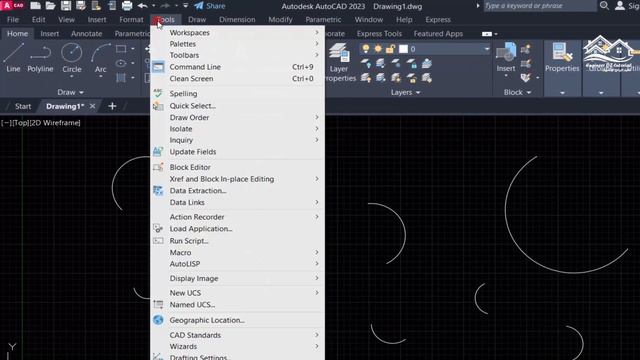Toggle the layer lock padlock icon

pyautogui.click(x=390, y=49)
